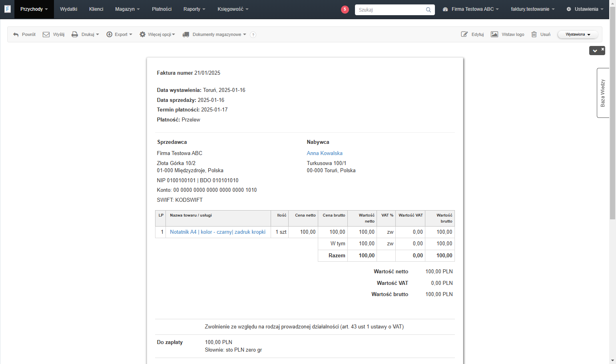616x364 pixels.
Task: Click the Drukuj printer icon
Action: (75, 34)
